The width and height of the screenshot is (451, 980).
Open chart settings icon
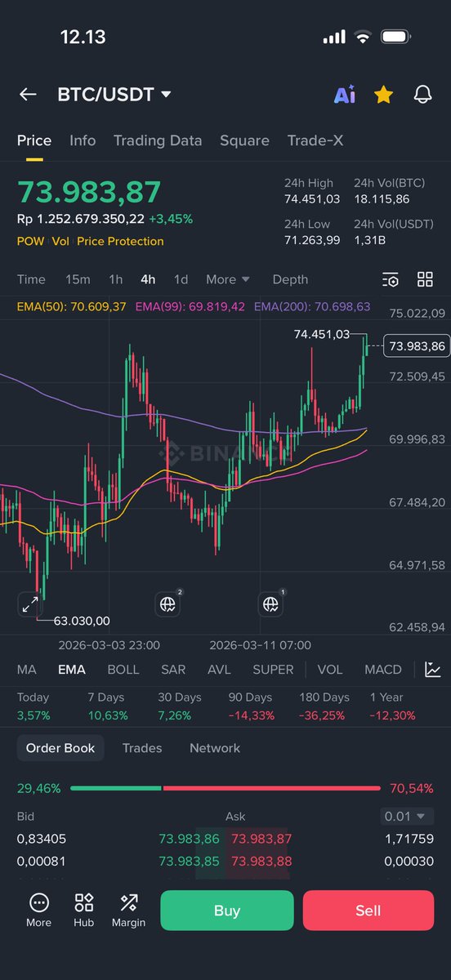tap(391, 279)
